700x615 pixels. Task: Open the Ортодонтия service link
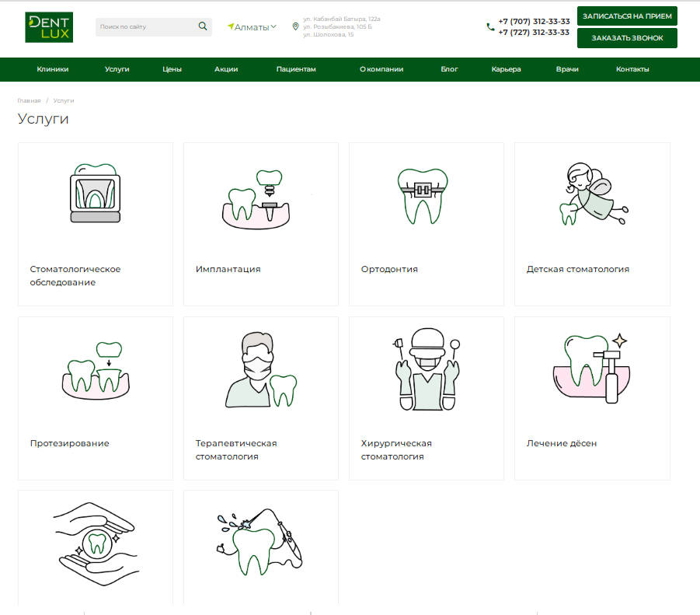point(389,269)
